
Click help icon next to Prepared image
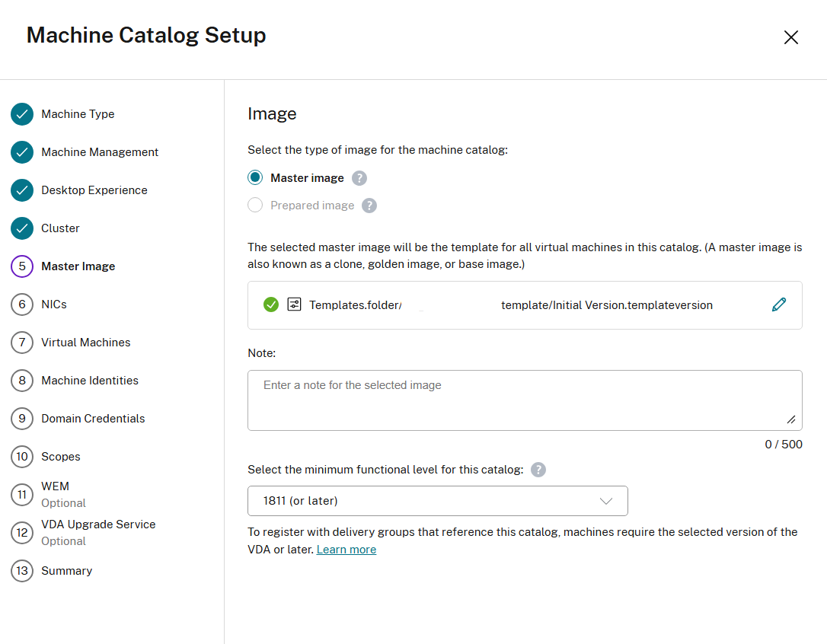tap(369, 206)
